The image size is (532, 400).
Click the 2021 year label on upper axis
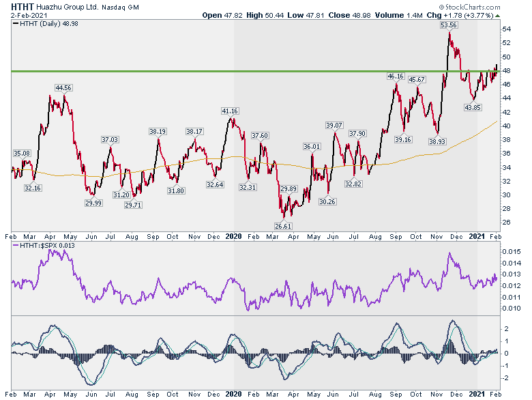click(477, 236)
